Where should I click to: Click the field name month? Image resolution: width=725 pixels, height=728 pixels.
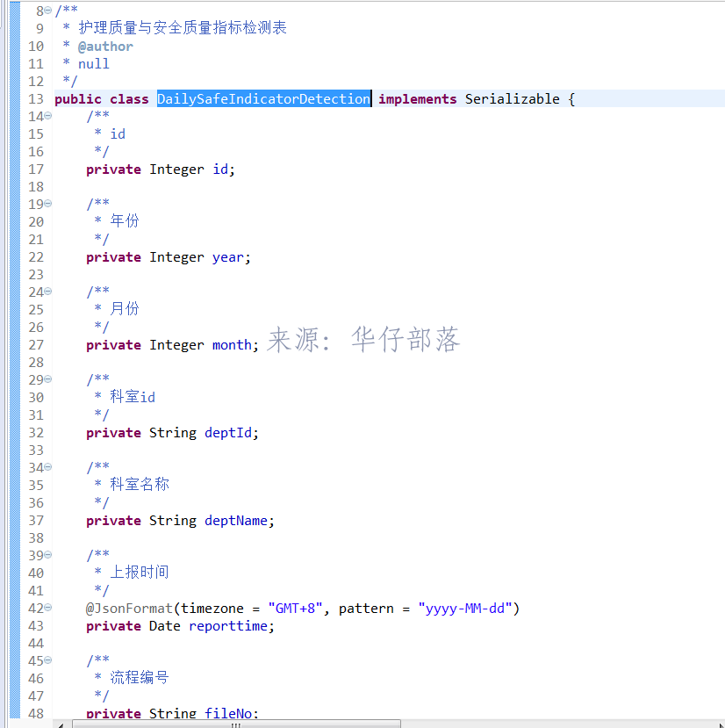click(x=232, y=345)
